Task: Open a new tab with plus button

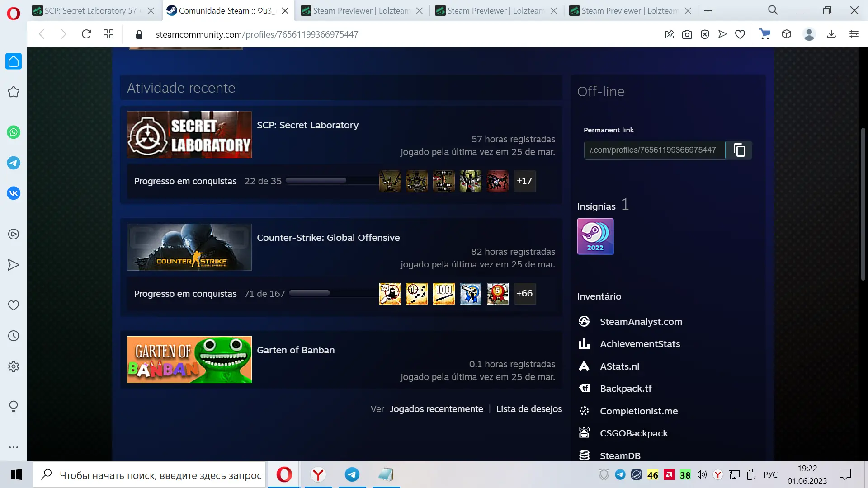Action: tap(708, 11)
